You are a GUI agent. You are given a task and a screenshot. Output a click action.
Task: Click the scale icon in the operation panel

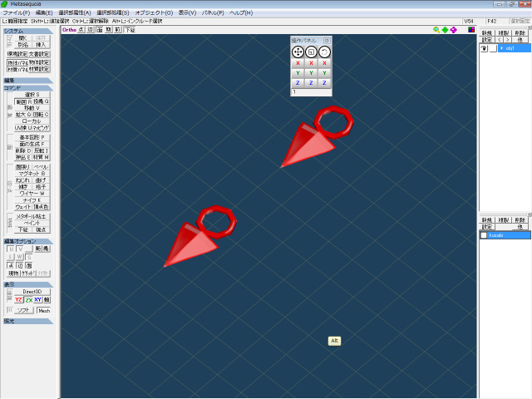[x=311, y=52]
